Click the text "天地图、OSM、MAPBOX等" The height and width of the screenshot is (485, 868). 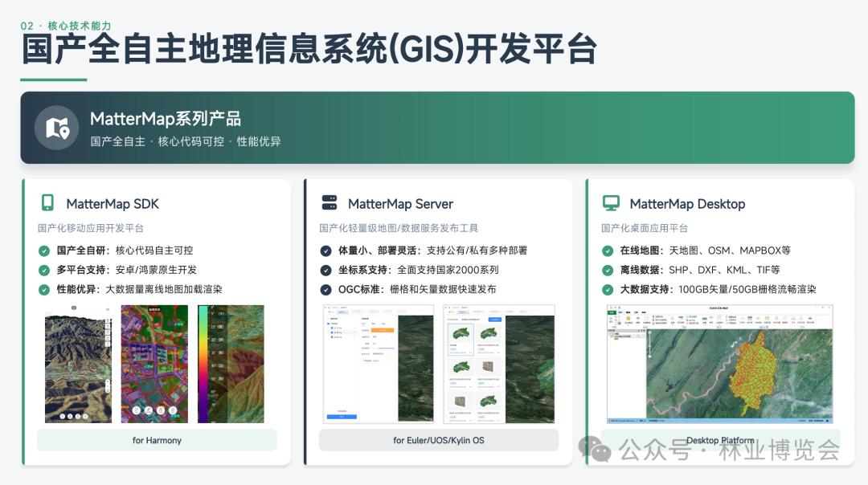(730, 251)
